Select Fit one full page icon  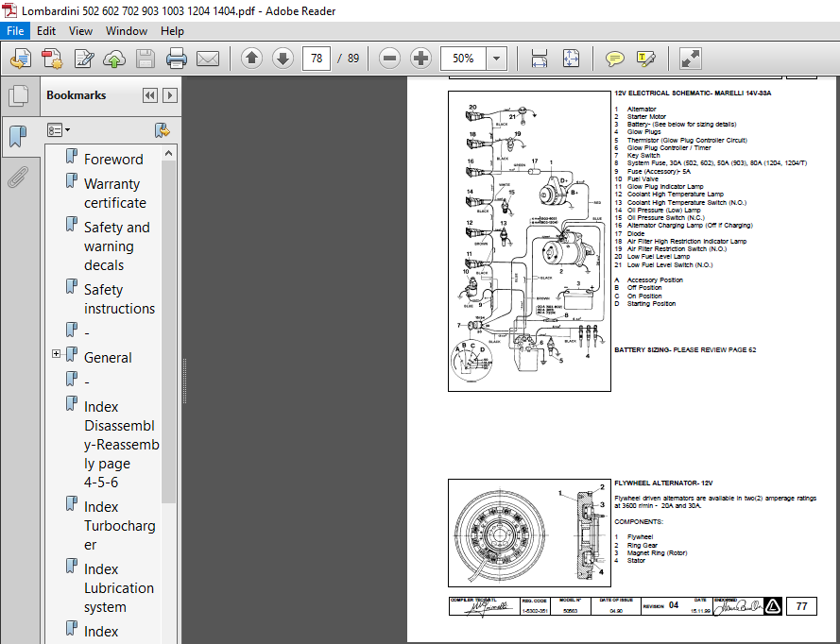click(x=571, y=59)
